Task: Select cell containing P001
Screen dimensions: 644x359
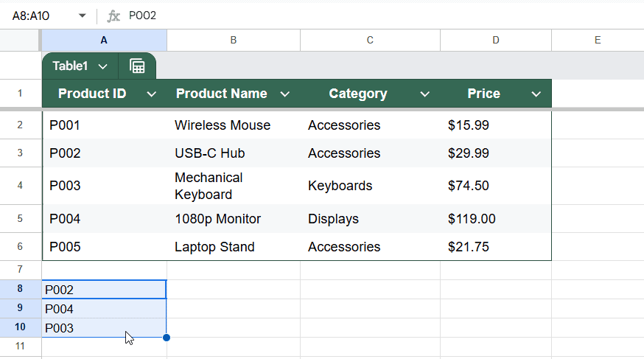Action: click(105, 125)
